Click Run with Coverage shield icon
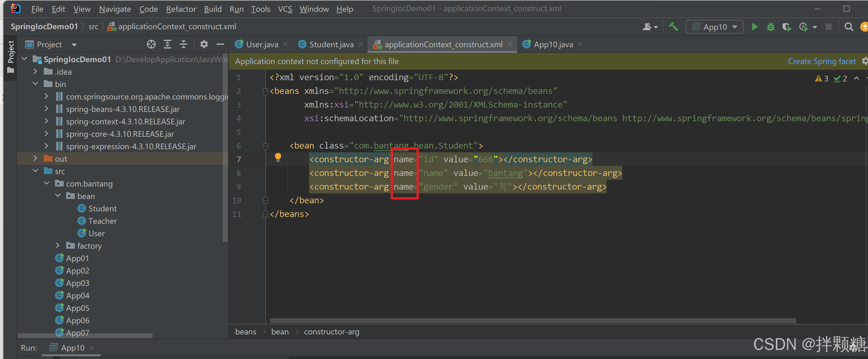Screen dimensions: 868x359 click(787, 27)
